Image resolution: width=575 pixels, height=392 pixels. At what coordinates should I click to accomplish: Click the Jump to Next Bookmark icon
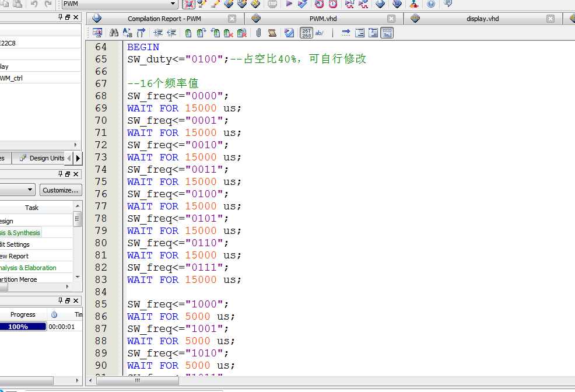(201, 33)
